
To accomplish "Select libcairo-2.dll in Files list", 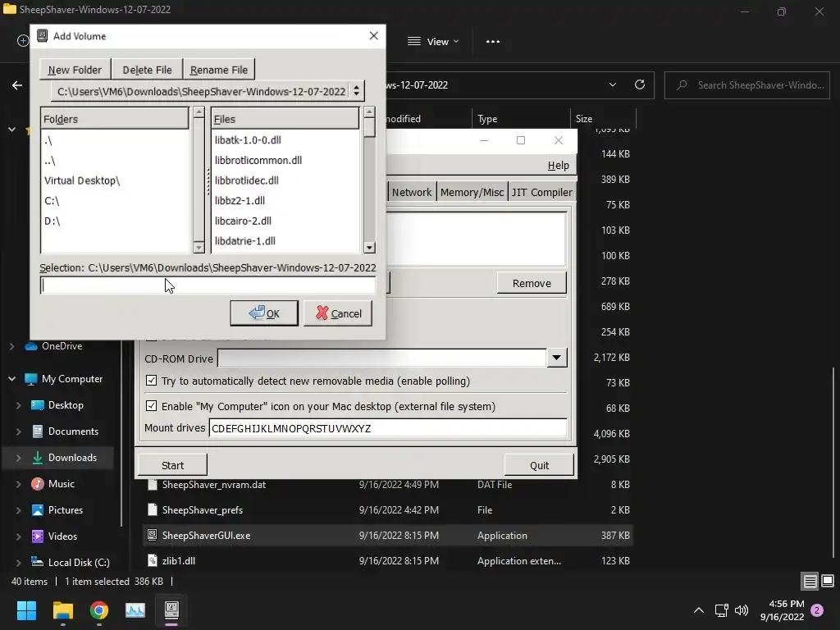I will [243, 221].
